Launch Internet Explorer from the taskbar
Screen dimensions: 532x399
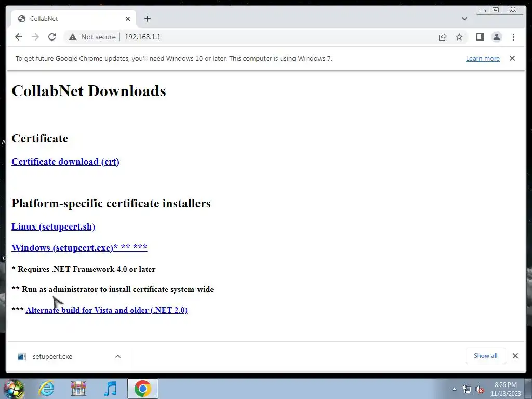[x=46, y=389]
